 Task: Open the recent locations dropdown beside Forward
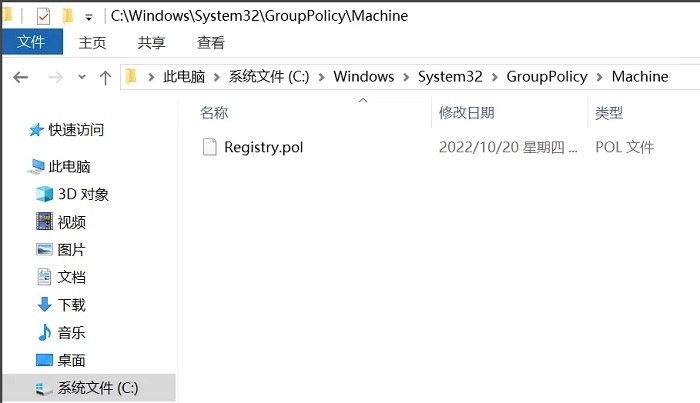coord(80,78)
